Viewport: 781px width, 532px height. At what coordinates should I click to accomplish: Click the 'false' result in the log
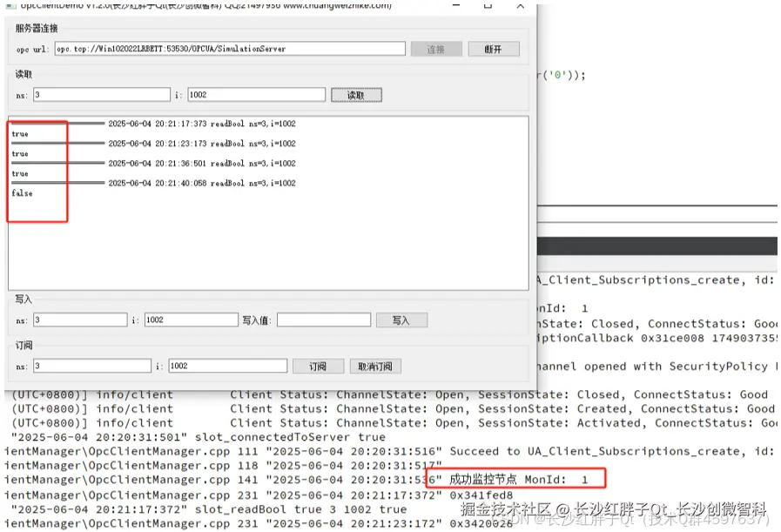click(x=22, y=193)
